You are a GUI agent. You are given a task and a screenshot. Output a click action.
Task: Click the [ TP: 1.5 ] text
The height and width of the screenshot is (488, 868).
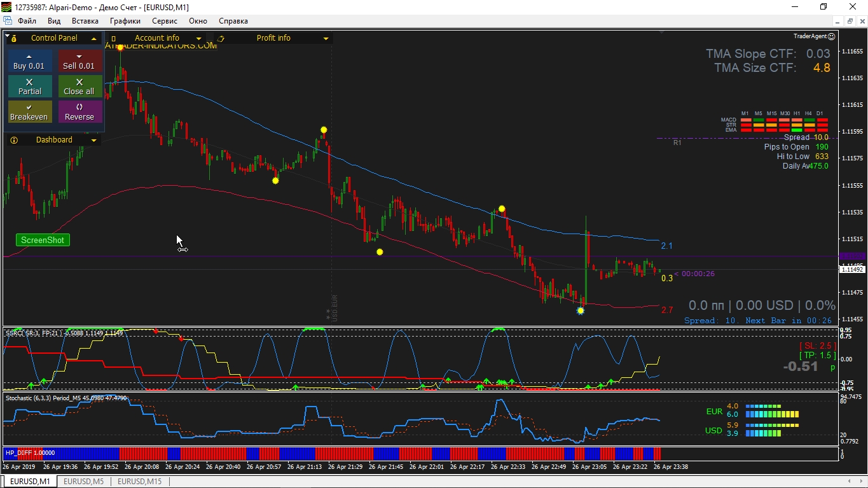coord(818,356)
